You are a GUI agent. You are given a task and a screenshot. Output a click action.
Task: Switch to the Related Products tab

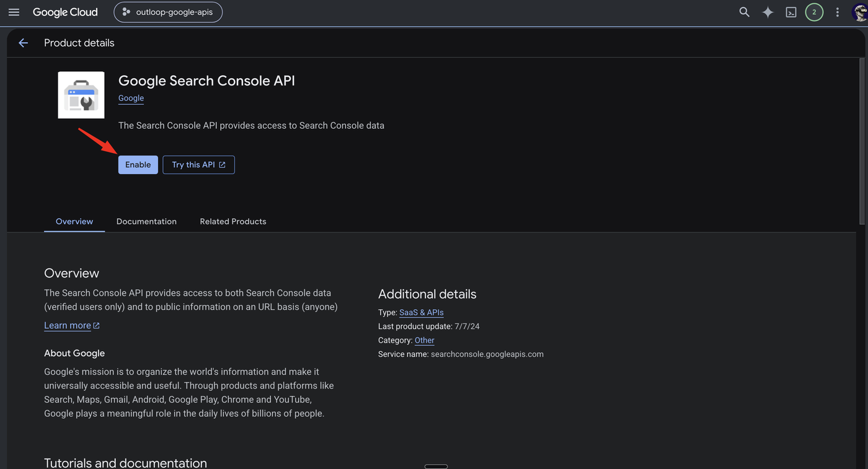coord(233,221)
